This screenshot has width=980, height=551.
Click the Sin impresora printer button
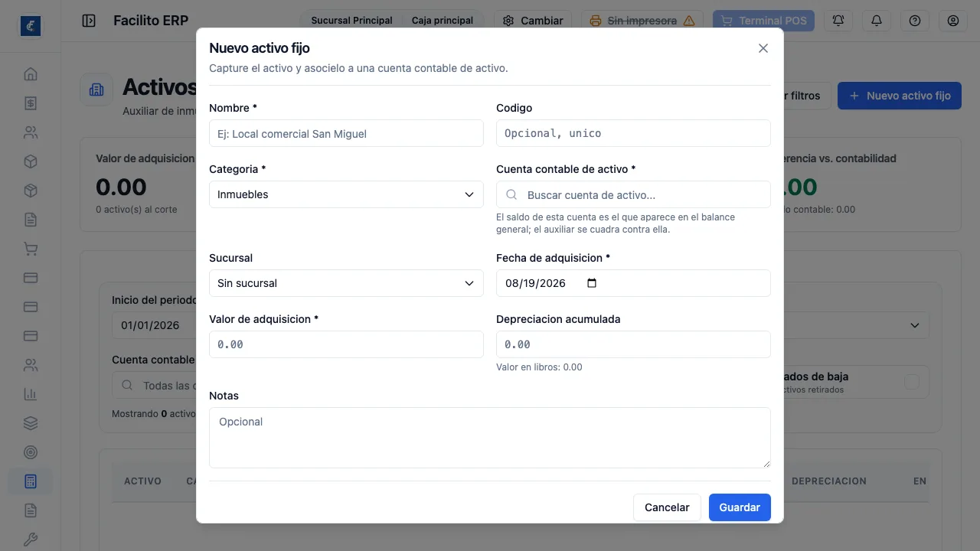coord(642,21)
